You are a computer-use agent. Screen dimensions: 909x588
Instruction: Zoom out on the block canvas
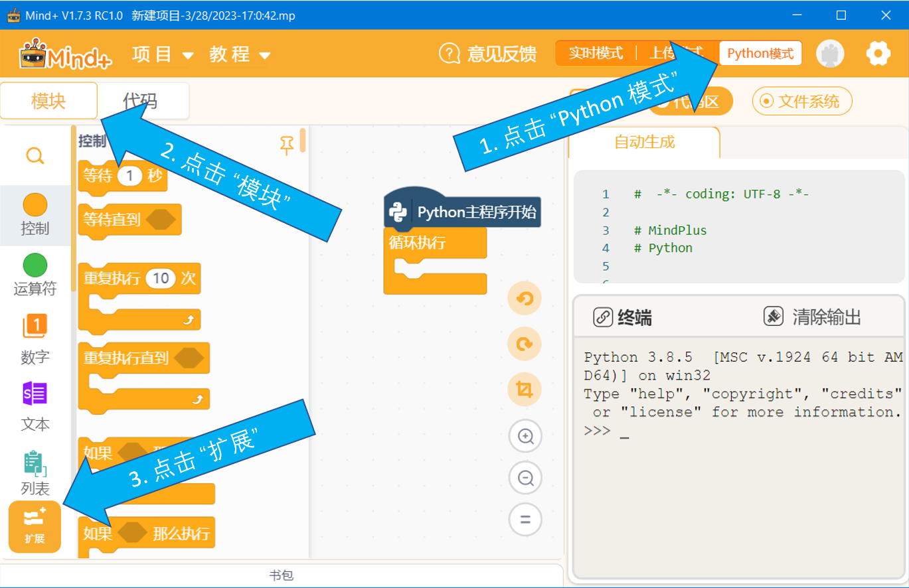pyautogui.click(x=526, y=478)
